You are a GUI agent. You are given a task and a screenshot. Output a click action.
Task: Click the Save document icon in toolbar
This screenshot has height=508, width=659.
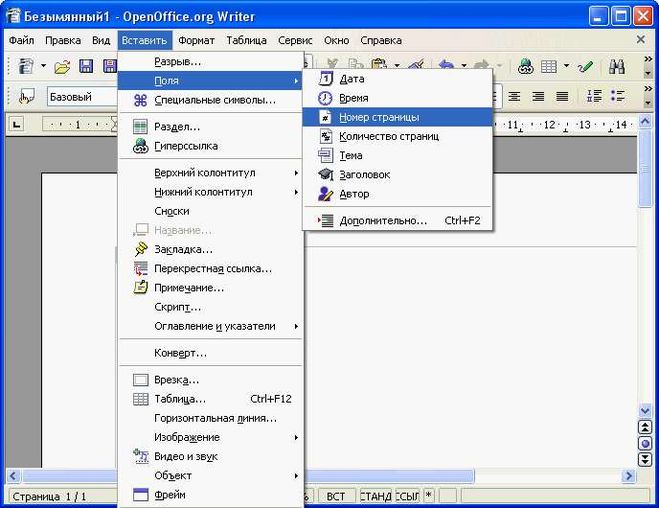point(86,67)
